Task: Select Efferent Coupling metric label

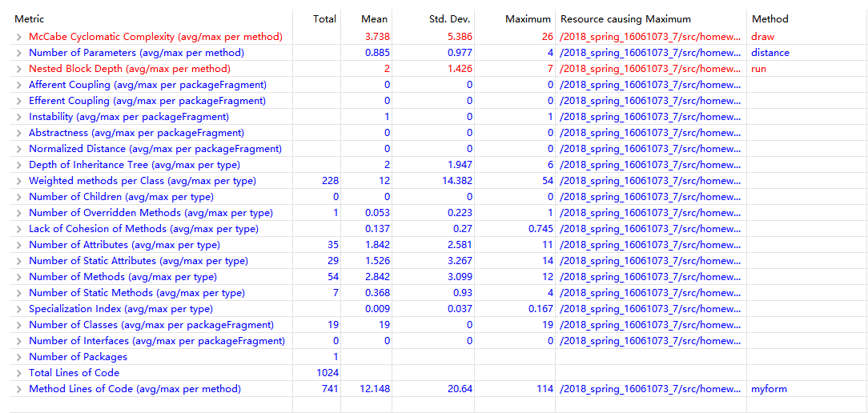Action: pyautogui.click(x=147, y=102)
